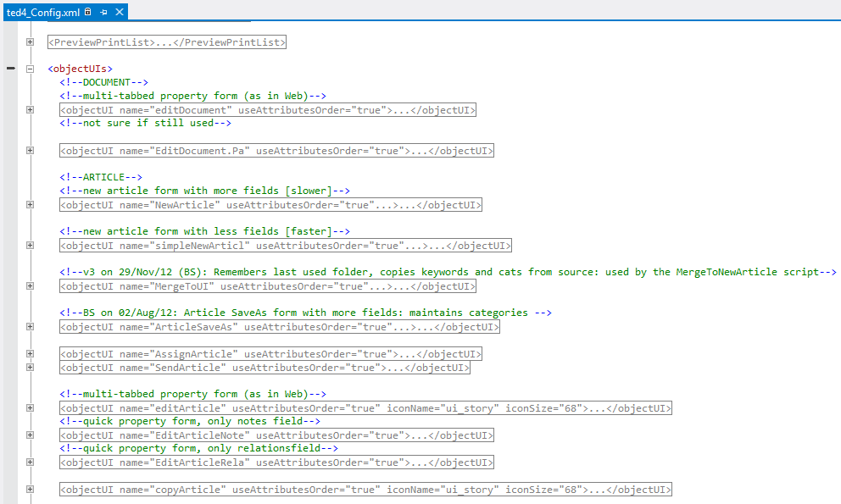
Task: Click the collapsed editDocument objectUI block
Action: [x=268, y=110]
